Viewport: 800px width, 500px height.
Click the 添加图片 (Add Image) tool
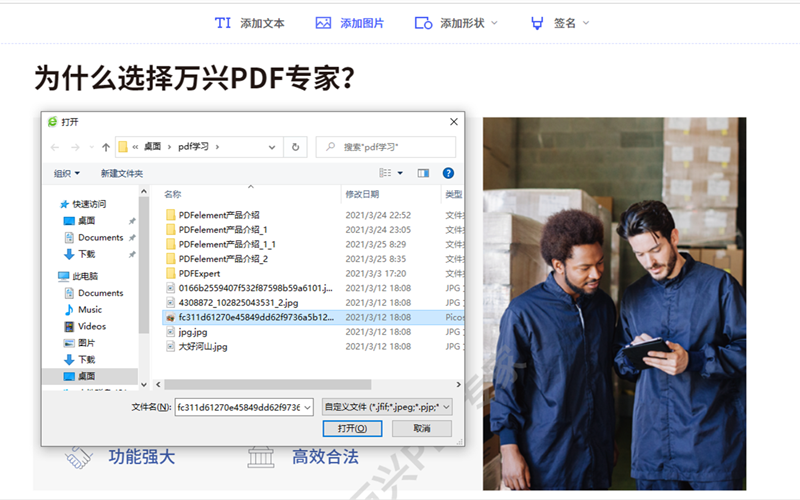pos(349,23)
